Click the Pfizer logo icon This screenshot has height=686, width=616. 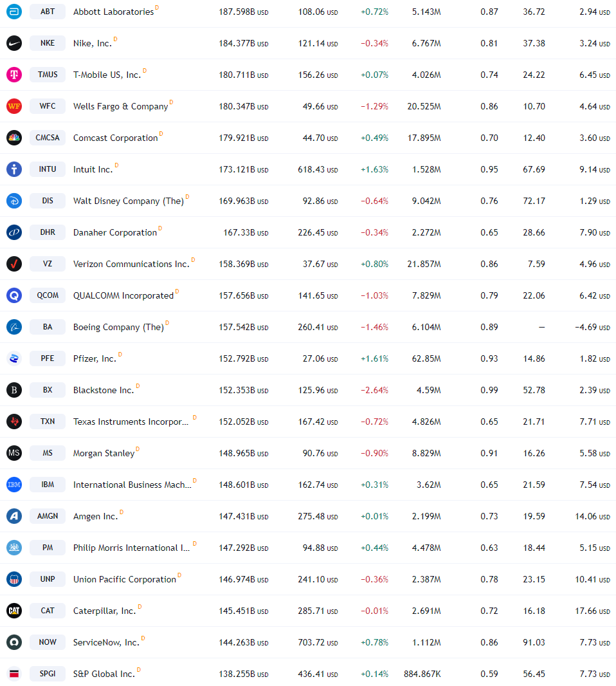(14, 358)
